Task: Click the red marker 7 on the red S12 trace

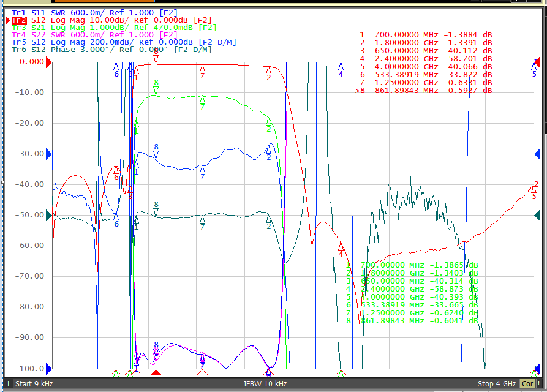Action: click(x=202, y=71)
